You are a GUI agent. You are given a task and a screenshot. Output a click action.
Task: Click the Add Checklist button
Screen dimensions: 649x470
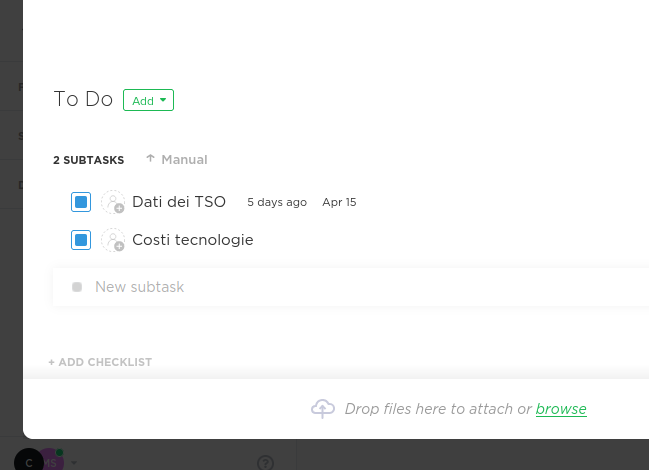100,362
